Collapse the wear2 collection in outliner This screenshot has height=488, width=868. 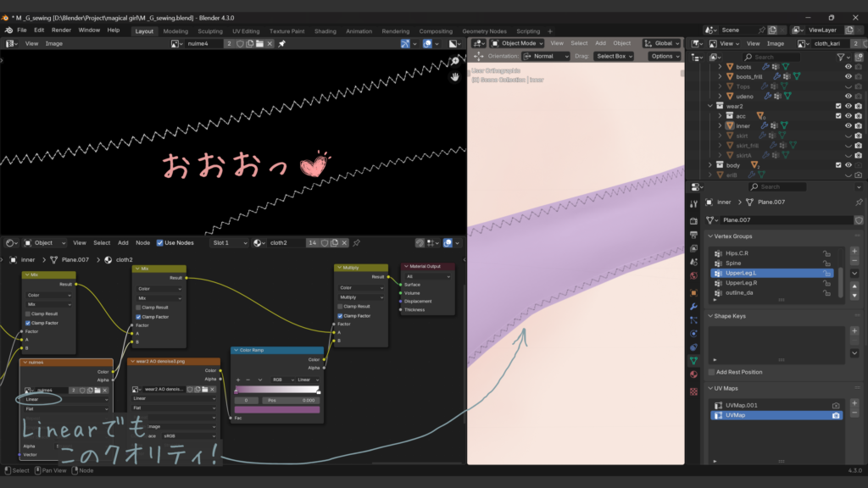pyautogui.click(x=710, y=106)
